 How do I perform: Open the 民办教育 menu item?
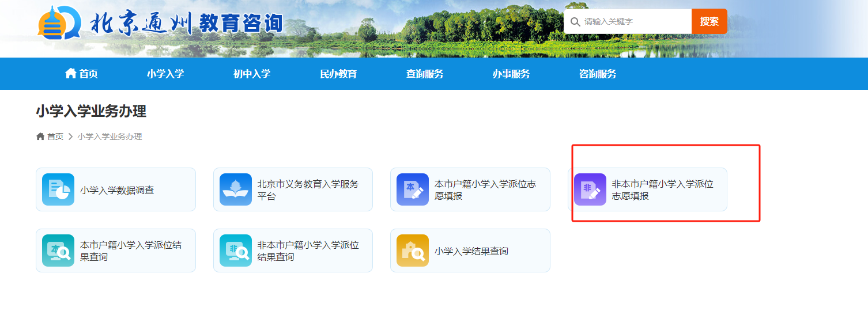[338, 74]
